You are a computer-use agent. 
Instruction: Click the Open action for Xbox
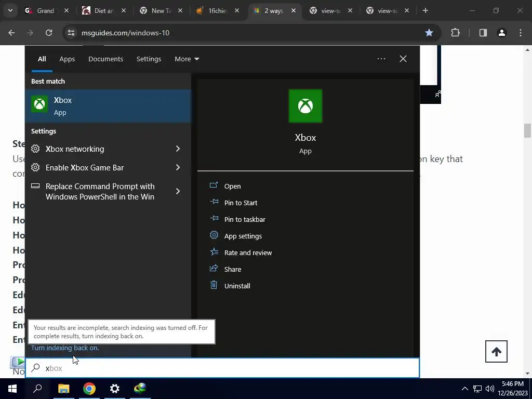(232, 186)
